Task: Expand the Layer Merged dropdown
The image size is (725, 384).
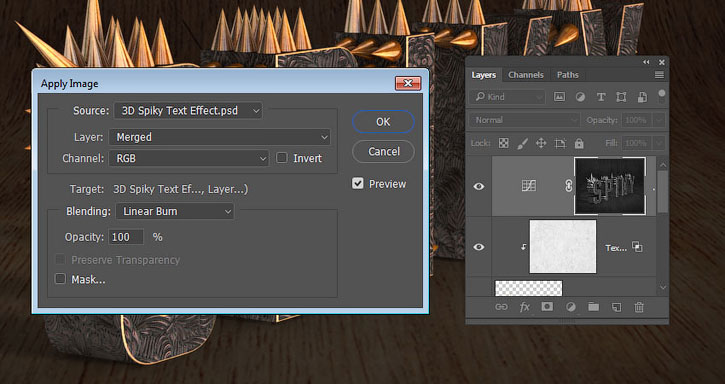Action: (x=220, y=137)
